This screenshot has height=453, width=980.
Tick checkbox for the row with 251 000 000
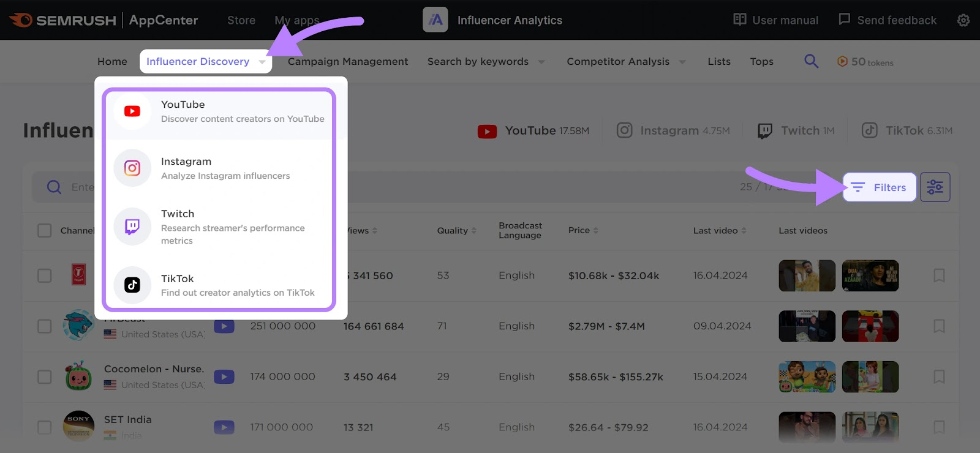(x=44, y=326)
